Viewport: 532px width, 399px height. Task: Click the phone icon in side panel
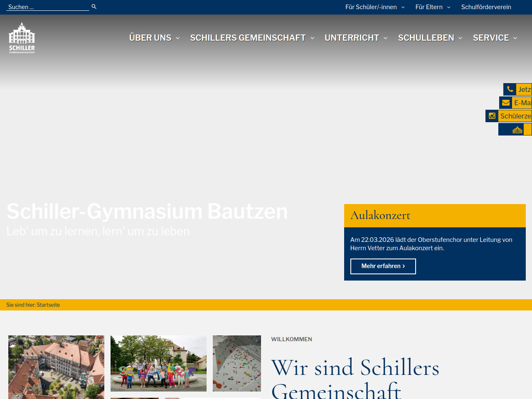pos(510,89)
